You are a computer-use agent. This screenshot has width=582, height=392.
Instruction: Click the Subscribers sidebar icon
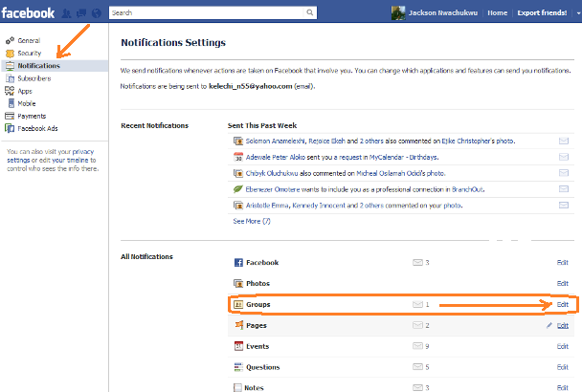pyautogui.click(x=10, y=78)
